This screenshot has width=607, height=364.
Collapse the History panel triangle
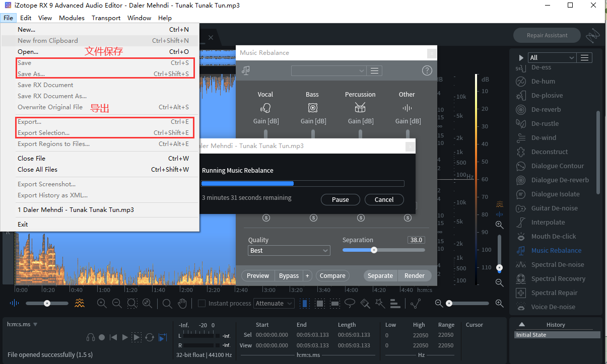[522, 325]
